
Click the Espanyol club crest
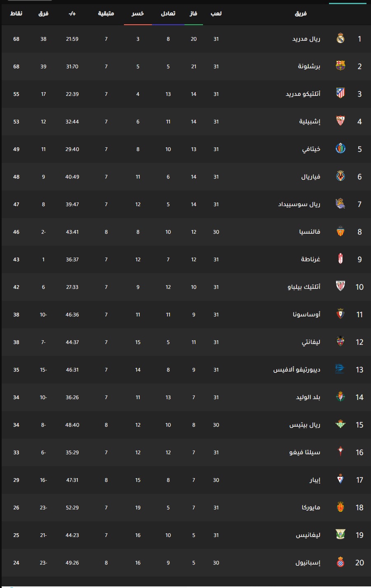click(341, 562)
